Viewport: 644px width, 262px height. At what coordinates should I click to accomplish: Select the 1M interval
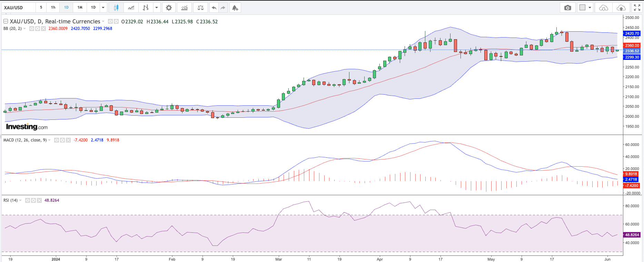80,8
